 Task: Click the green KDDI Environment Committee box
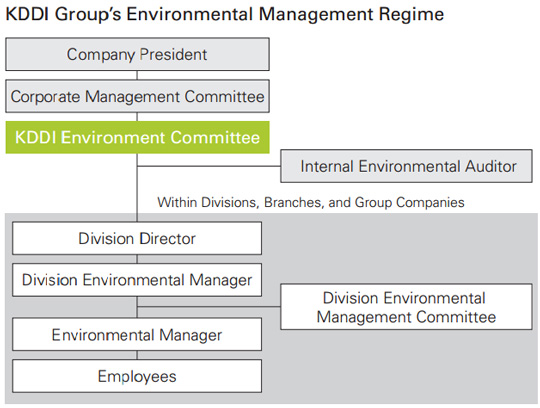pos(137,137)
